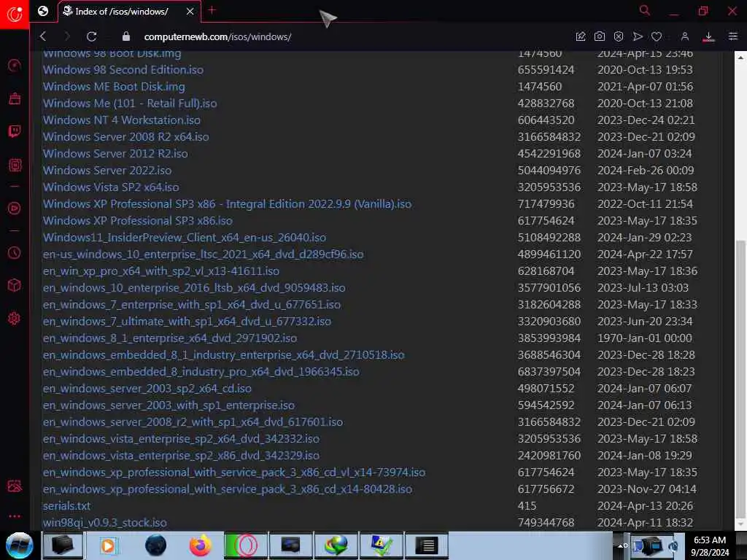Click file size 415 of serials.txt
This screenshot has width=747, height=560.
click(527, 506)
